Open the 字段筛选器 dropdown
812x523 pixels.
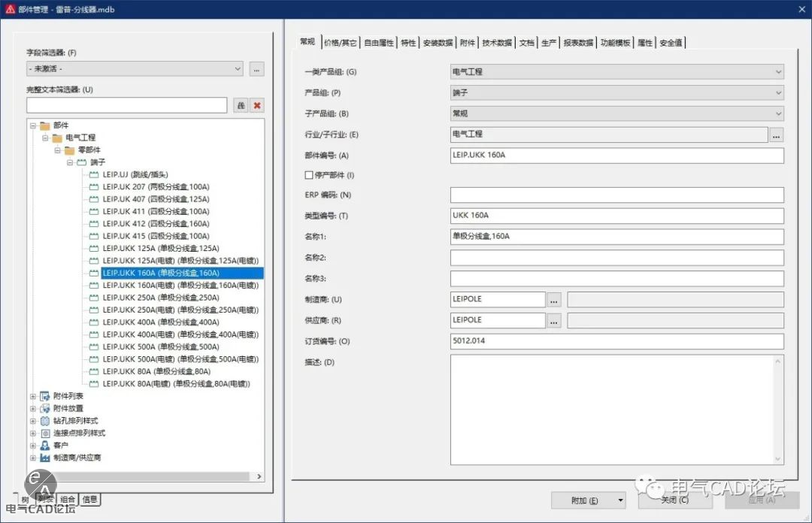point(135,69)
